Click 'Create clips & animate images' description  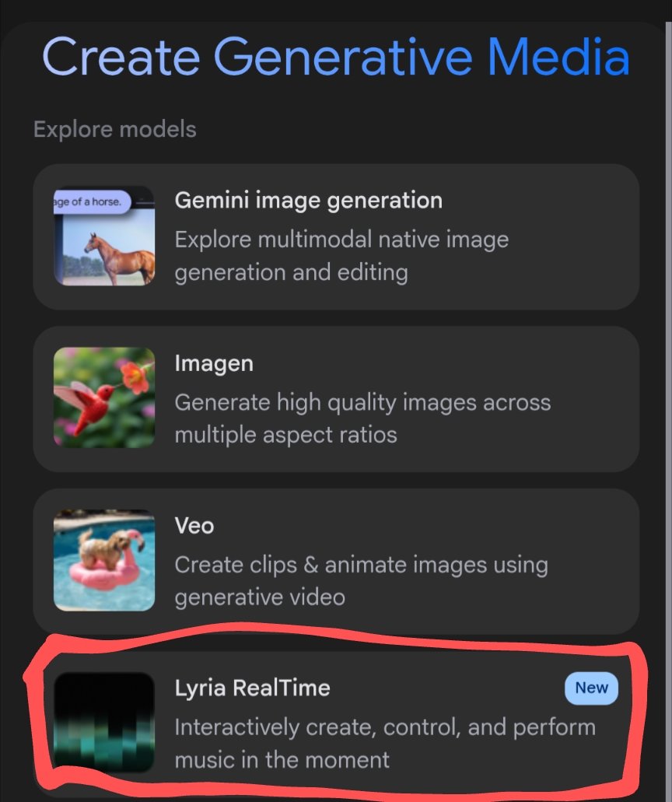(361, 580)
